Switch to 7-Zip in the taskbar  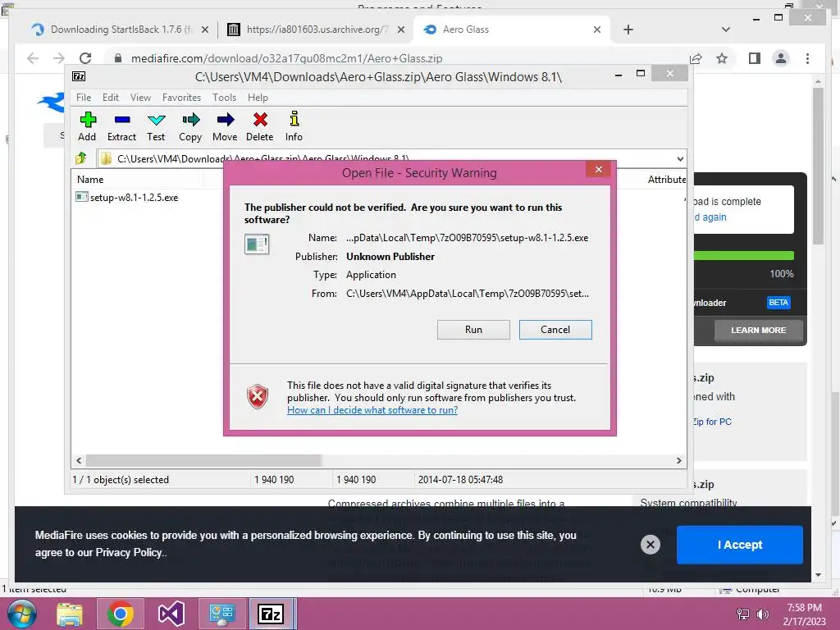(271, 614)
